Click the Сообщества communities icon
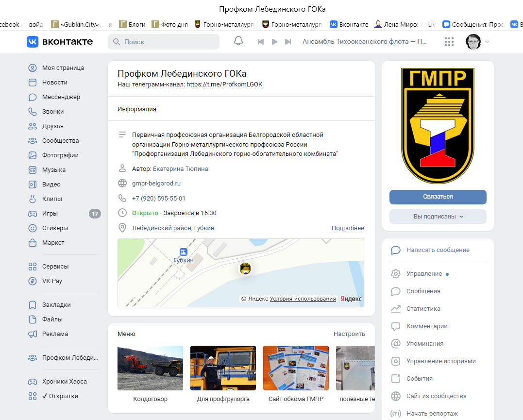Image resolution: width=523 pixels, height=420 pixels. click(33, 141)
